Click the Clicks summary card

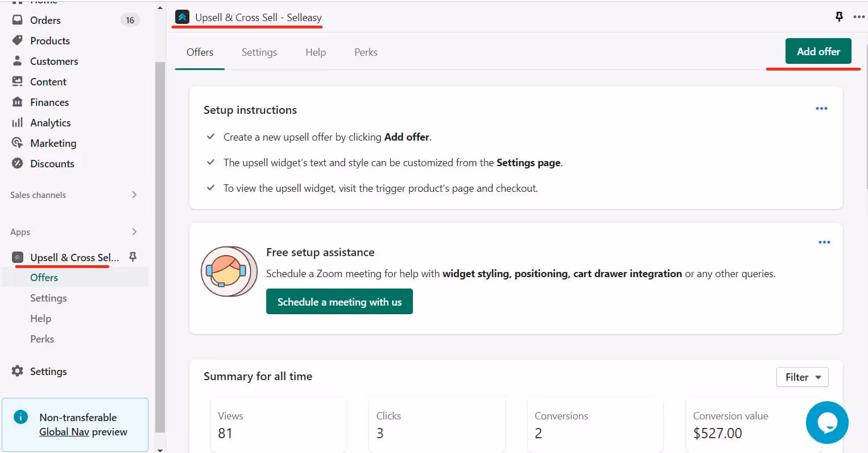(x=437, y=425)
